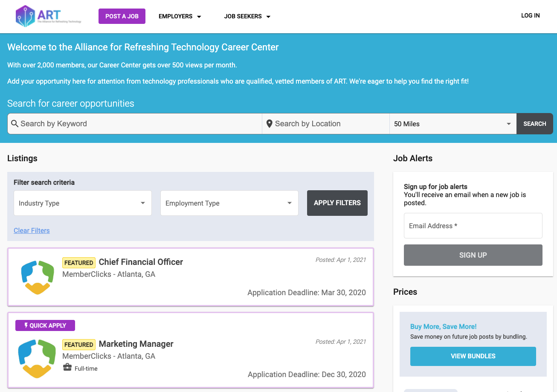The height and width of the screenshot is (392, 557).
Task: Click the Clear Filters link
Action: click(32, 230)
